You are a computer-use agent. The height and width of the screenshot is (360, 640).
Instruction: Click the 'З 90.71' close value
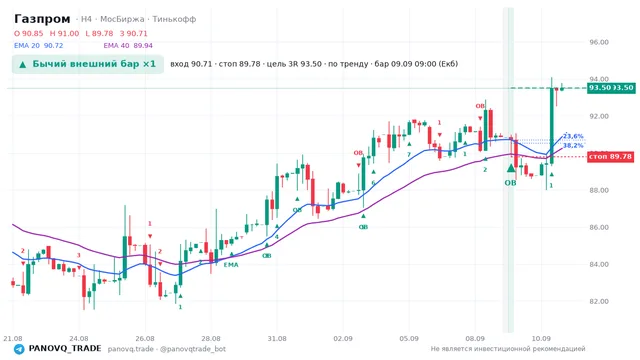tap(133, 33)
